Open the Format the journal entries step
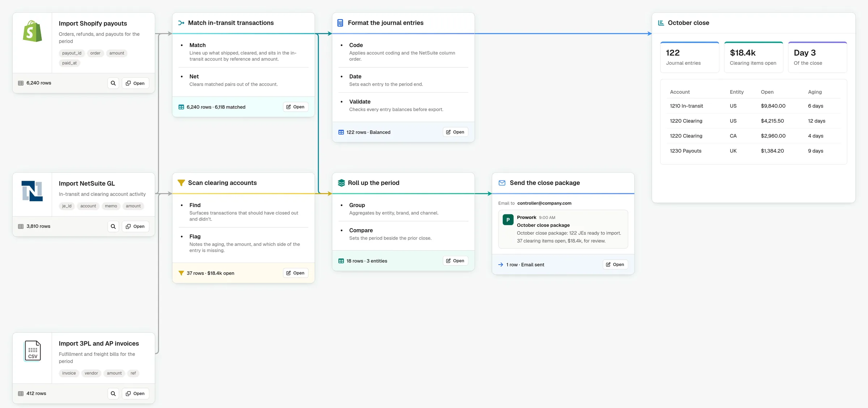This screenshot has width=868, height=408. (x=455, y=132)
